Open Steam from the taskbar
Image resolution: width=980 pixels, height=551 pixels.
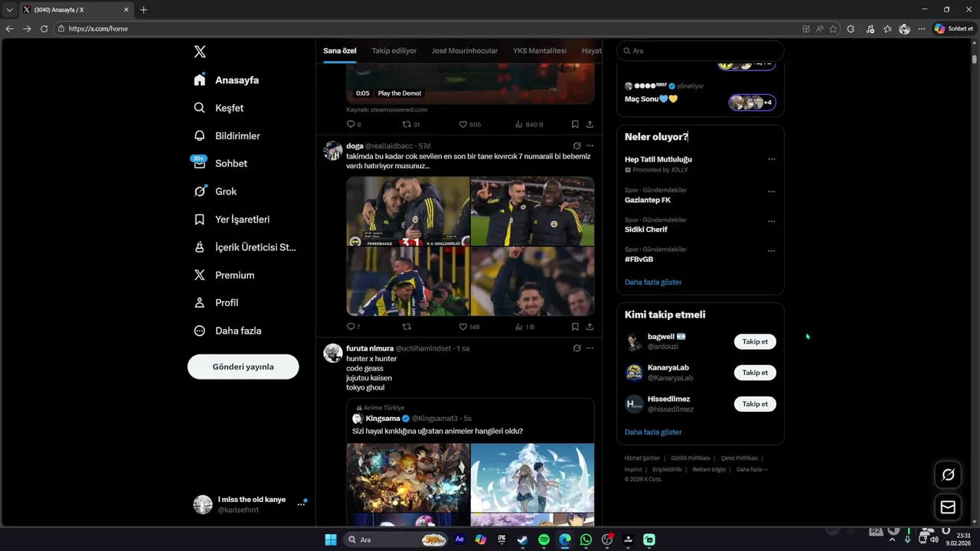[523, 540]
